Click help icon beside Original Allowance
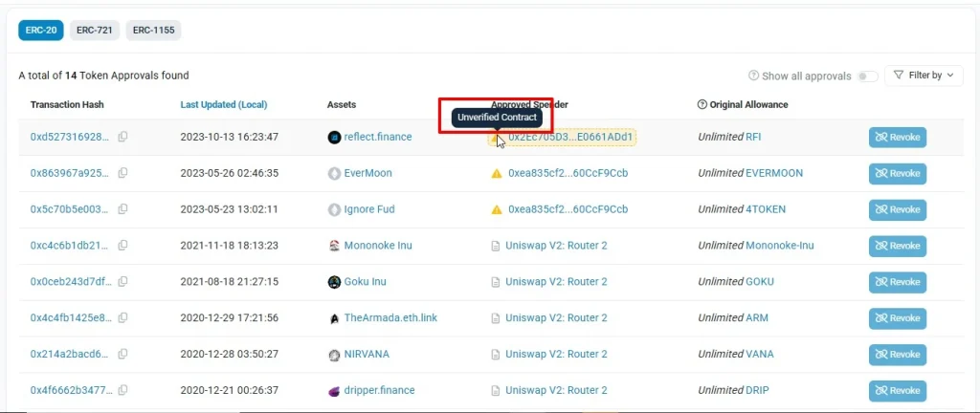 click(x=702, y=105)
